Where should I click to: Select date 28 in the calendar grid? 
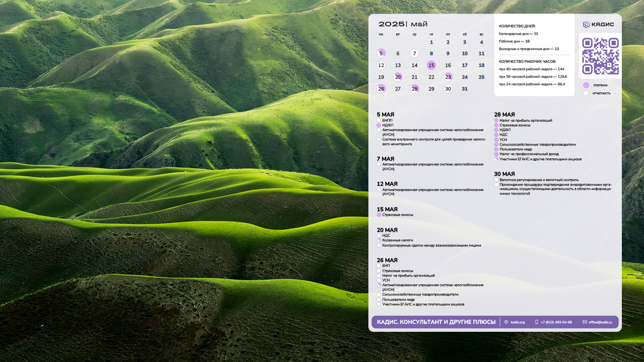tap(415, 89)
